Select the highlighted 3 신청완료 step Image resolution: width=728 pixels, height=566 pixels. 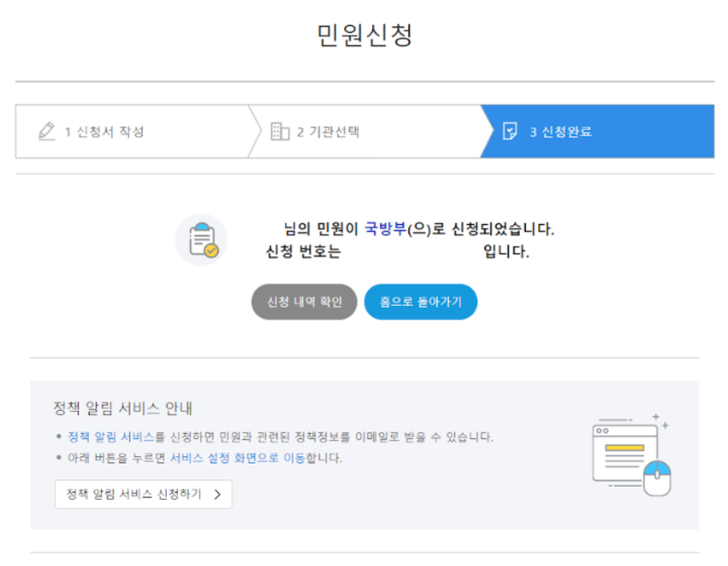pyautogui.click(x=562, y=131)
